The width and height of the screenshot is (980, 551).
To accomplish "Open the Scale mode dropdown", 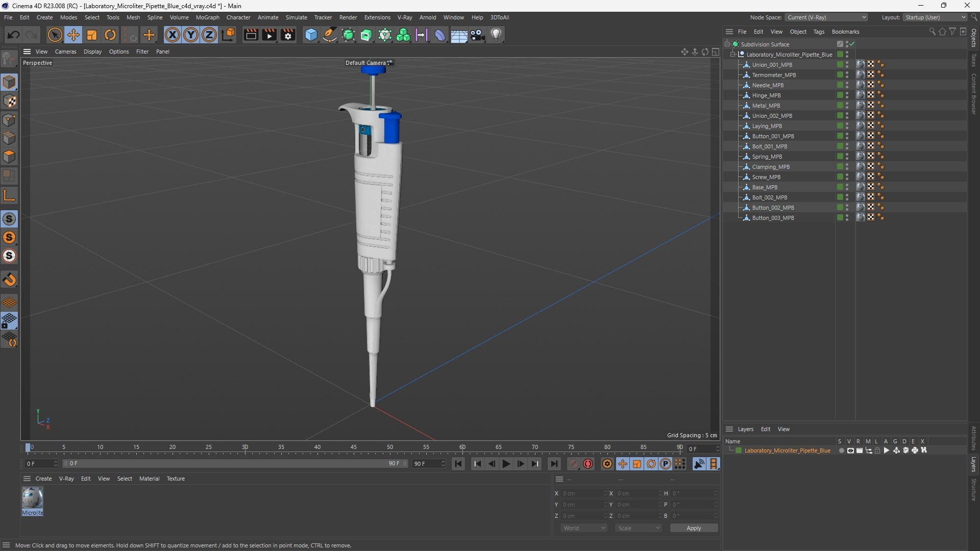I will coord(639,528).
